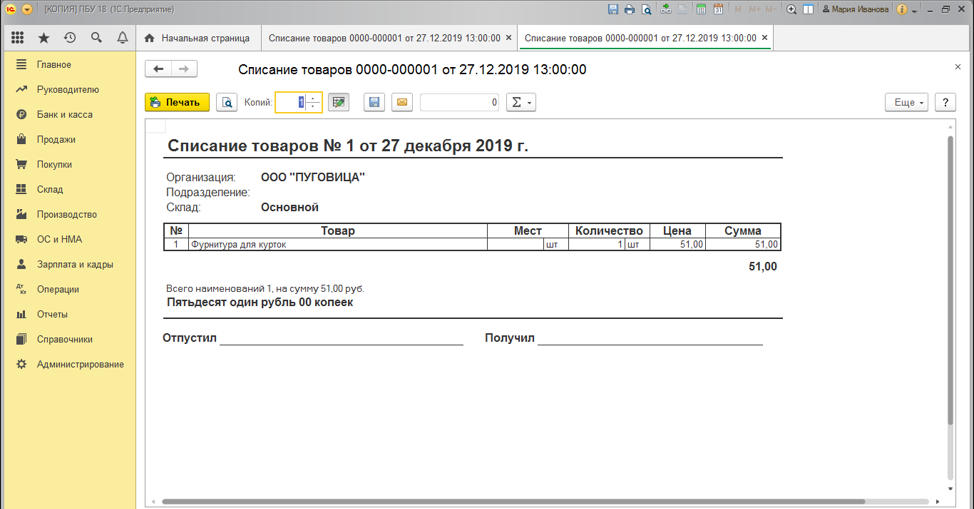Click the yellow Печать button

[x=177, y=103]
